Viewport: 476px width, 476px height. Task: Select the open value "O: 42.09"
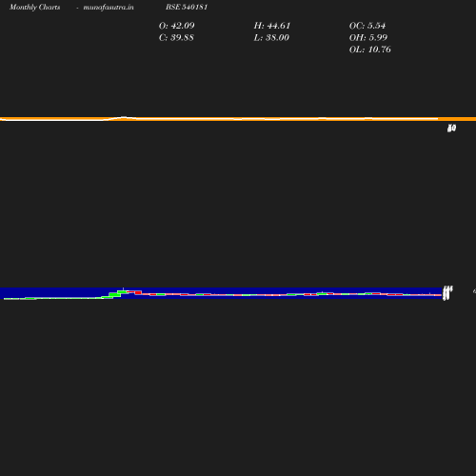tap(177, 26)
